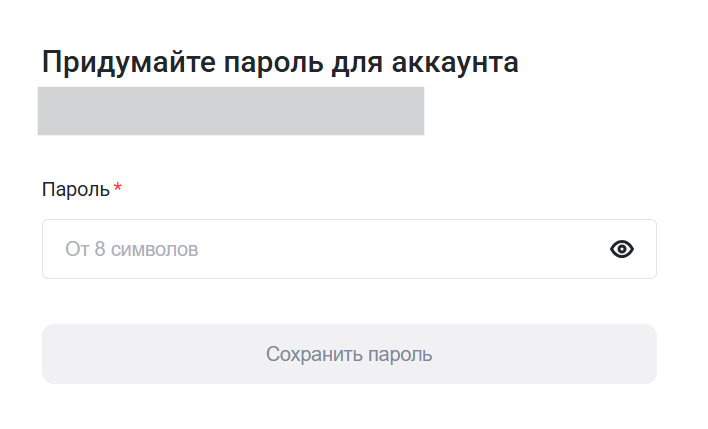Screen dimensions: 708x429
Task: Click the Пароль field label
Action: pos(76,189)
